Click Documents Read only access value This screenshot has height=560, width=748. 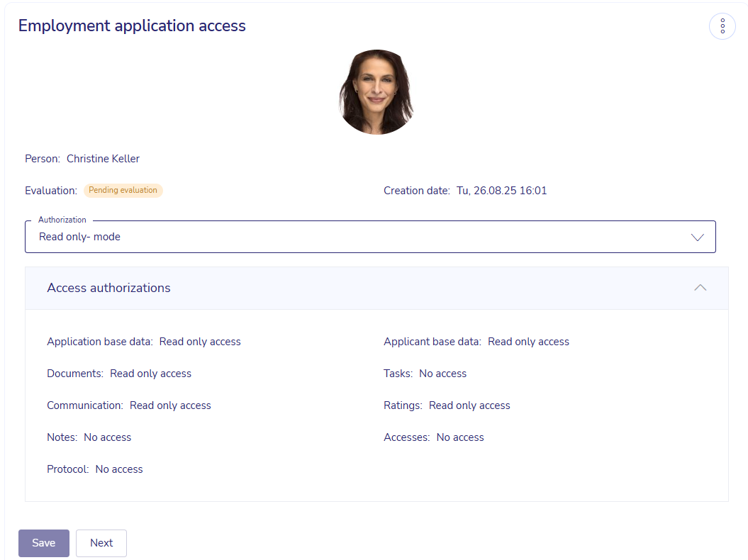point(150,374)
